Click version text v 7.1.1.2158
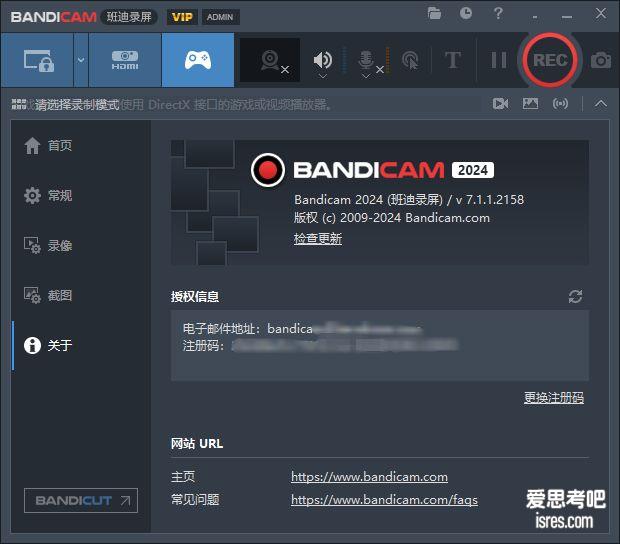The width and height of the screenshot is (620, 544). [490, 200]
